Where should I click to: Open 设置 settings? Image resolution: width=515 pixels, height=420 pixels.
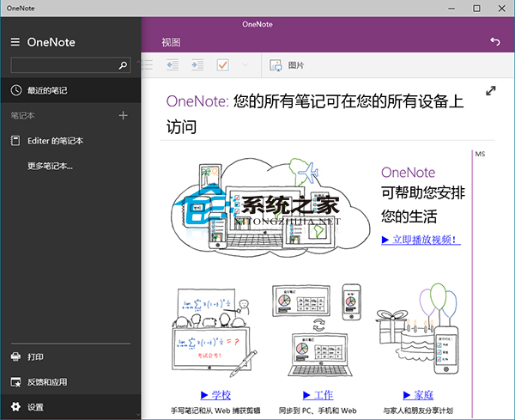[70, 407]
